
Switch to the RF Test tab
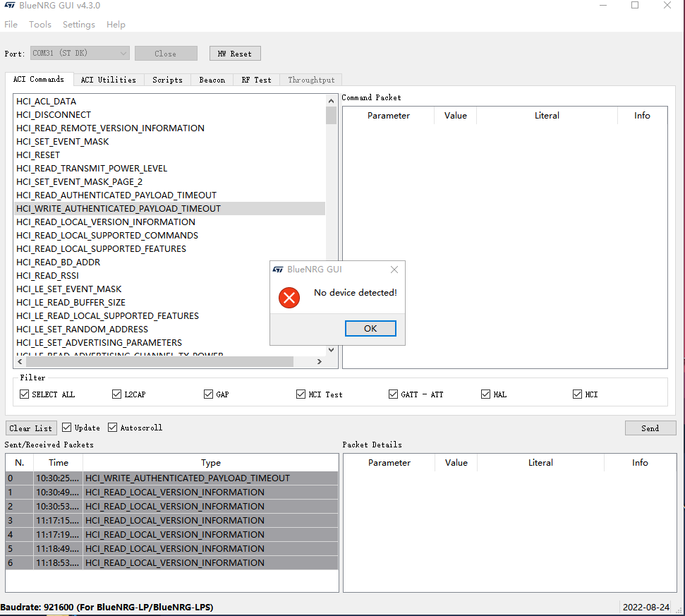tap(257, 80)
